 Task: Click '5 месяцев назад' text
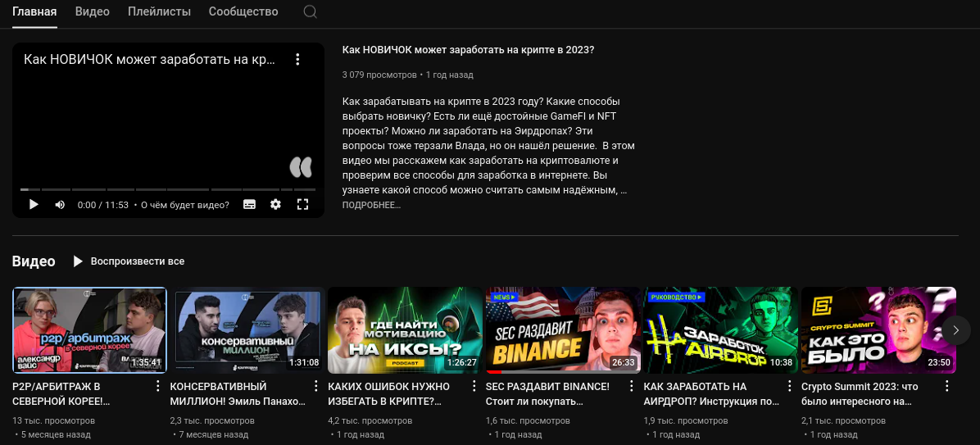pos(57,434)
